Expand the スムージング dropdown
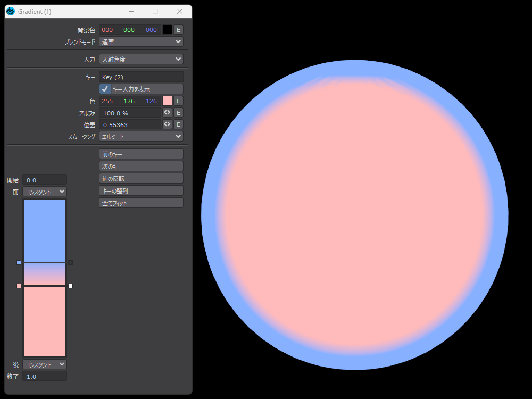The height and width of the screenshot is (399, 532). point(141,137)
